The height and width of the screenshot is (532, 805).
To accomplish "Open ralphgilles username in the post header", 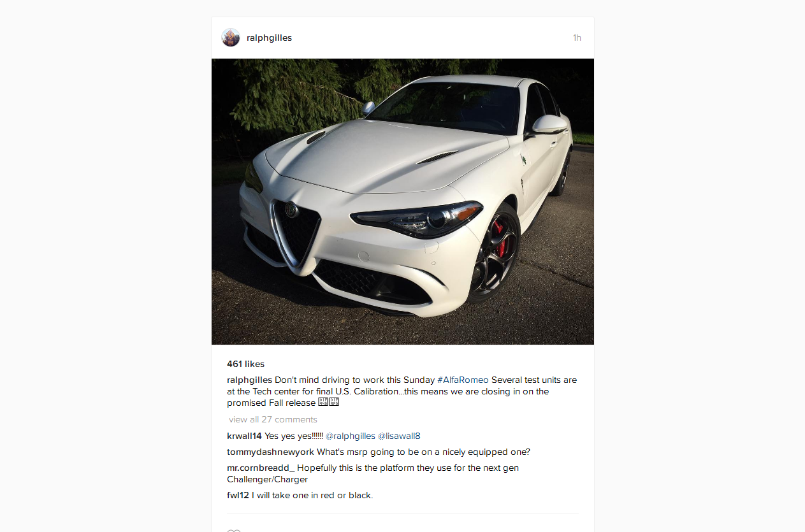I will [269, 38].
